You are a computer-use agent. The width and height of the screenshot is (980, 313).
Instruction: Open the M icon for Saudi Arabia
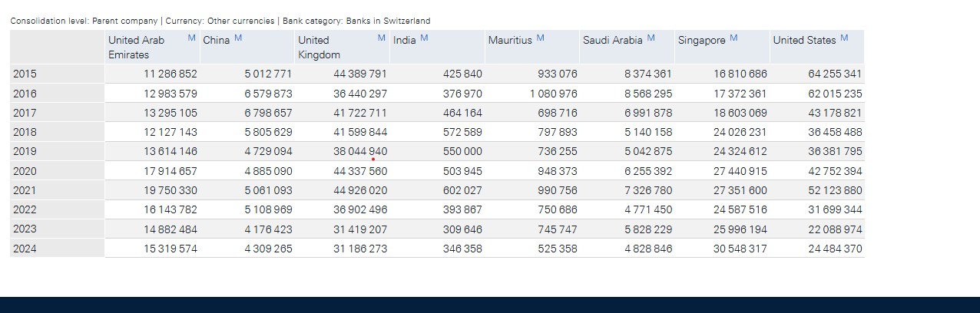point(651,38)
